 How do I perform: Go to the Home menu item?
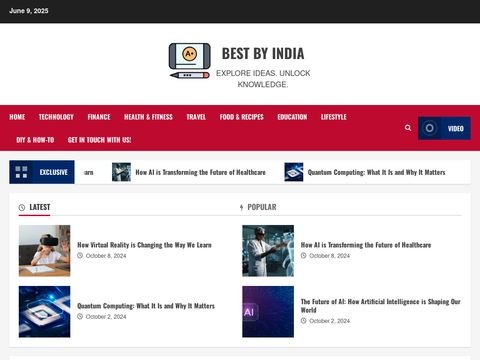click(x=17, y=117)
